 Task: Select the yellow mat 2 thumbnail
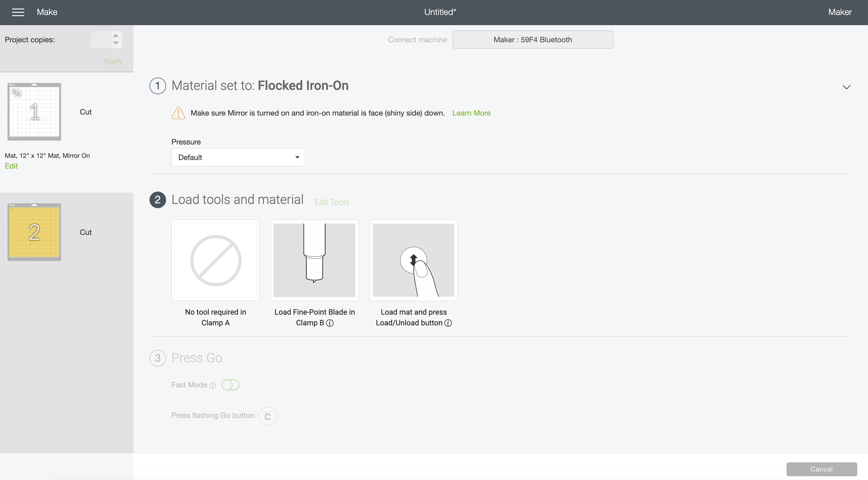click(34, 232)
